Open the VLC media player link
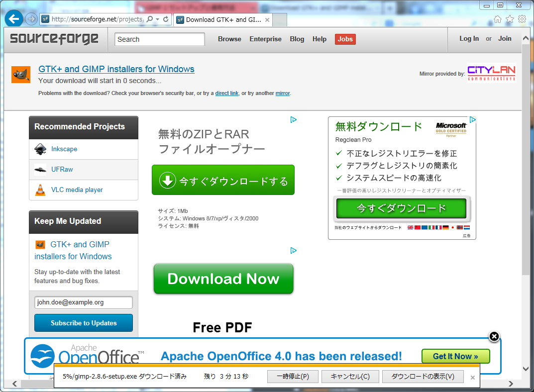Screen dimensions: 534x392 pyautogui.click(x=77, y=190)
